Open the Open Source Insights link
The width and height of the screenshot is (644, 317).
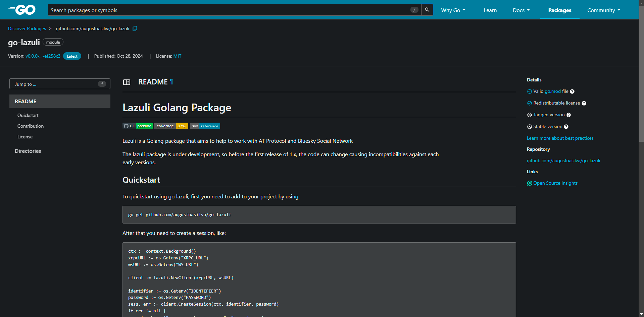(555, 183)
